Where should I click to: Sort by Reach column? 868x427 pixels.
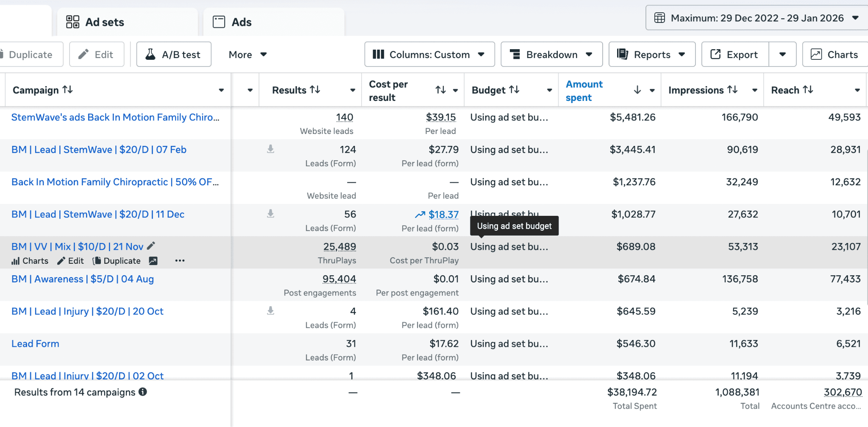point(808,89)
